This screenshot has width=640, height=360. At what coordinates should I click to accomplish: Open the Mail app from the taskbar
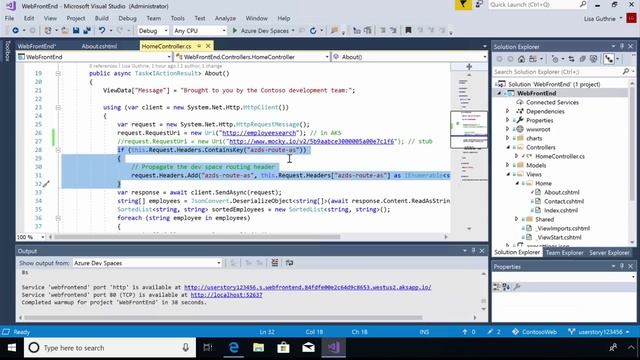(x=309, y=348)
